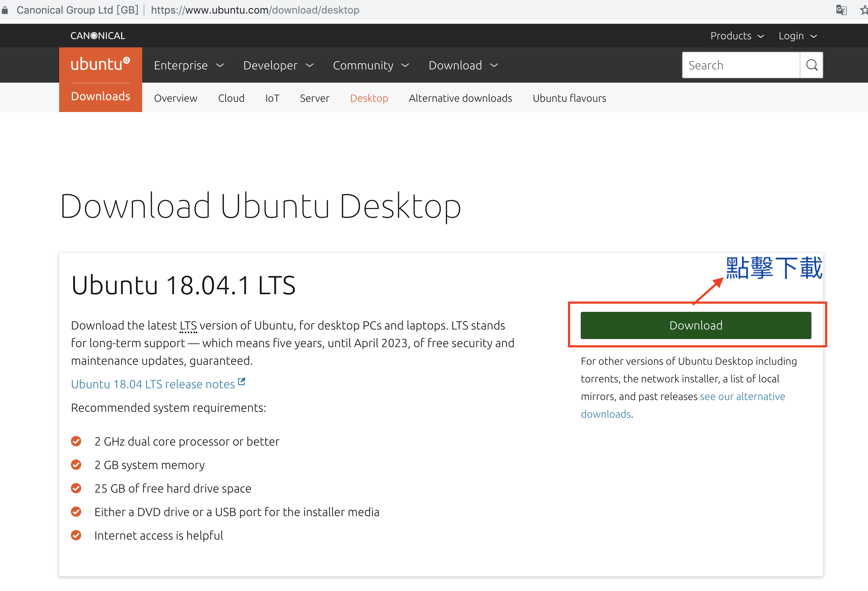Click 'Internet access is helpful' text
Screen dimensions: 868x591
[x=159, y=535]
